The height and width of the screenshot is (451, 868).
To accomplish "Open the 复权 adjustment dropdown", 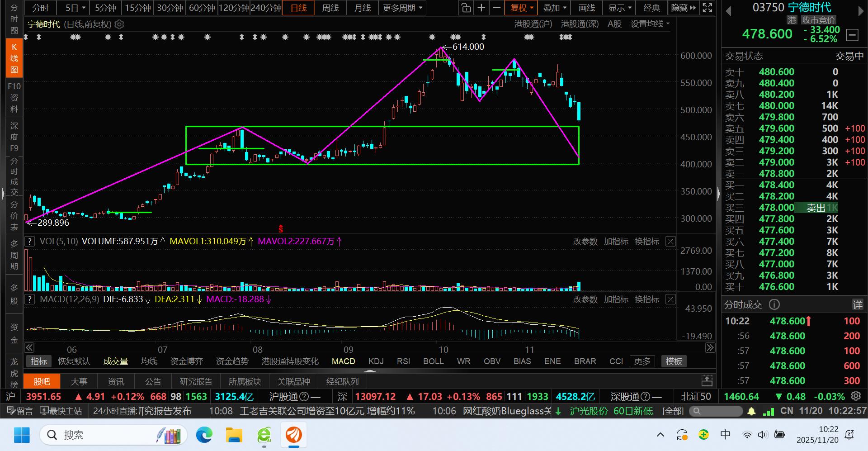I will pos(522,8).
